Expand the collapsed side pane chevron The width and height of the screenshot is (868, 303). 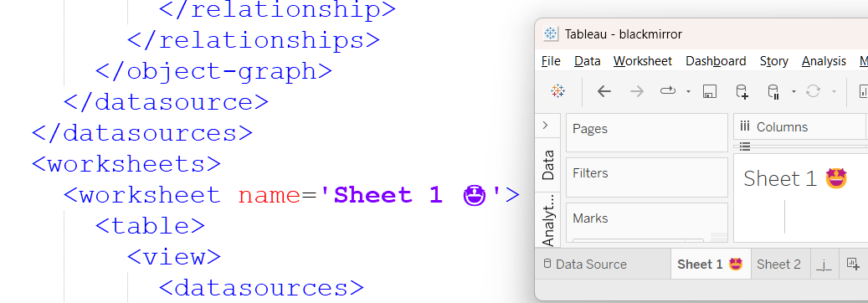546,126
